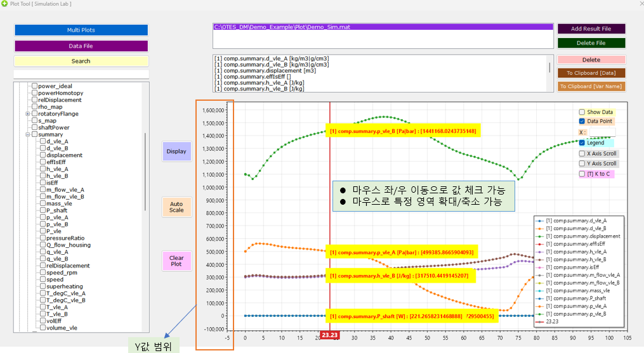Select the rho_map tree item
This screenshot has height=353, width=644.
click(x=50, y=106)
